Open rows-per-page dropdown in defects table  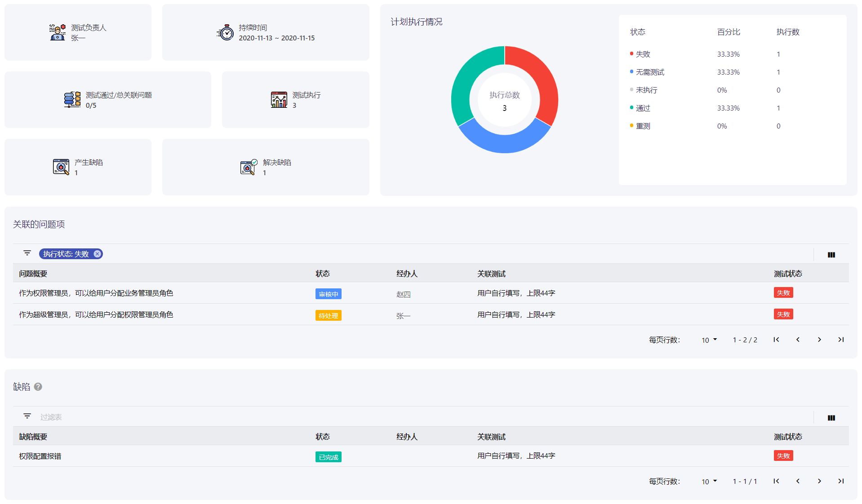709,482
